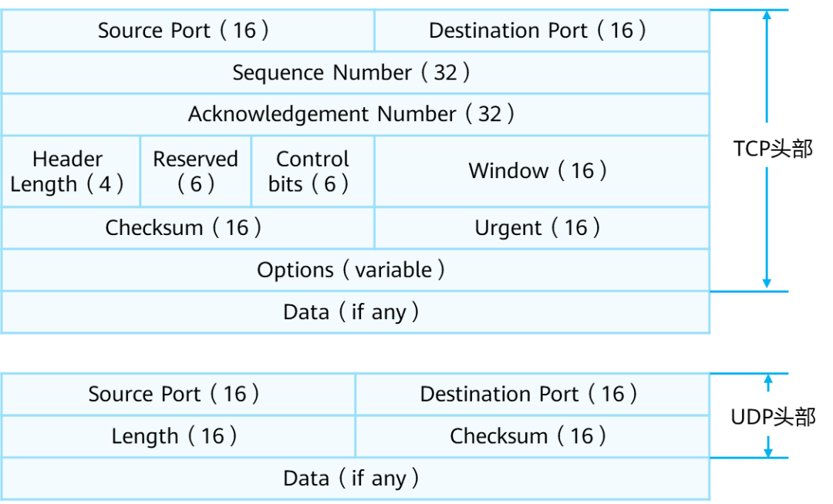Select the Window (16) field
Screen dimensions: 833x504
pyautogui.click(x=542, y=171)
